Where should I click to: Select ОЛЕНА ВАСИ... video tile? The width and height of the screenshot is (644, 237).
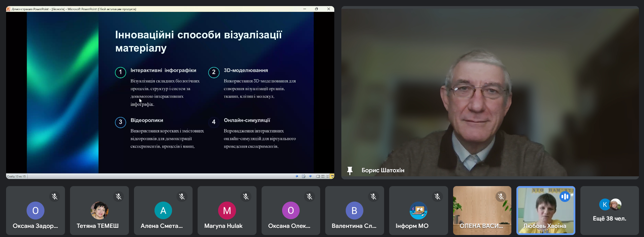coord(482,211)
